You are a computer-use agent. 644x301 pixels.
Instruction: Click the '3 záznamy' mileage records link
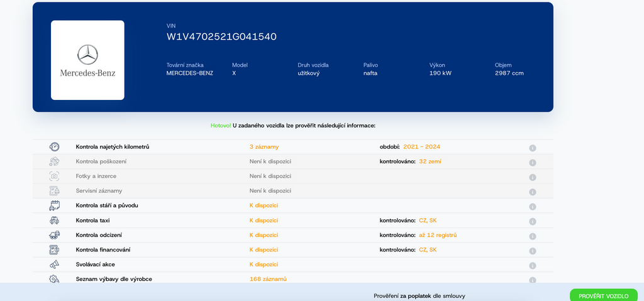point(264,147)
